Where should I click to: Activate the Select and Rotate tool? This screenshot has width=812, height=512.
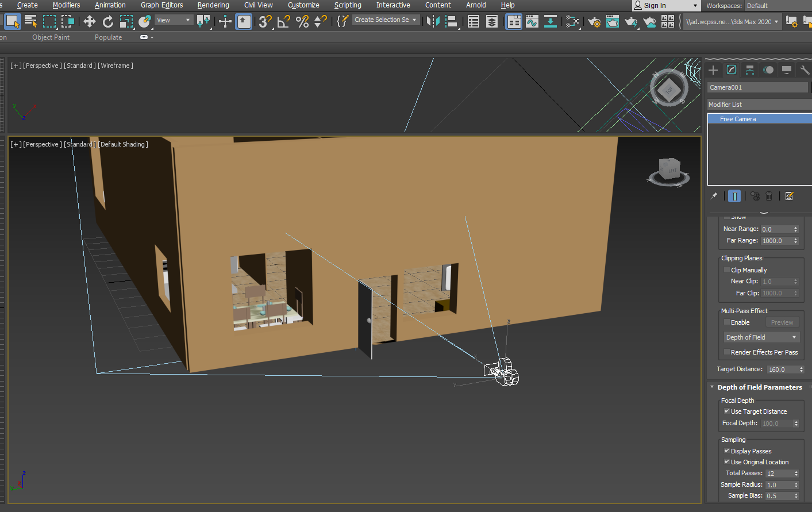click(x=107, y=22)
